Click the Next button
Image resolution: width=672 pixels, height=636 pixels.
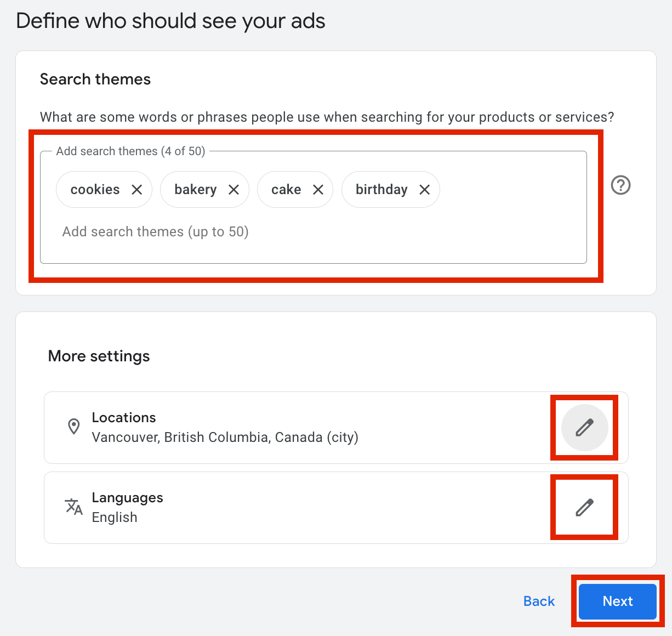click(x=618, y=601)
